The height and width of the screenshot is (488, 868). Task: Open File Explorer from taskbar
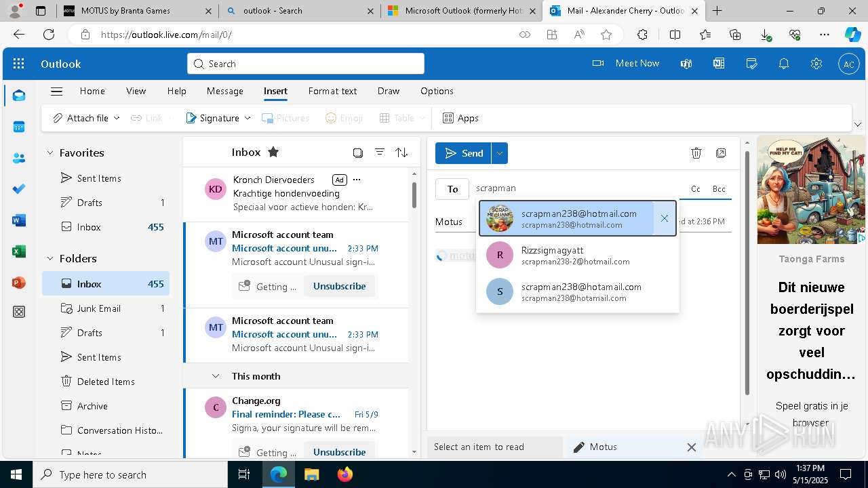click(x=311, y=474)
